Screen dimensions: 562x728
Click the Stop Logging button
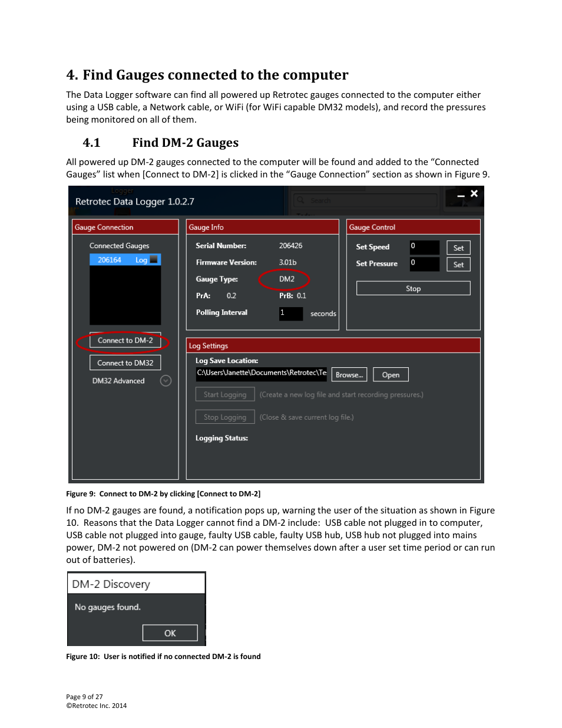[225, 417]
